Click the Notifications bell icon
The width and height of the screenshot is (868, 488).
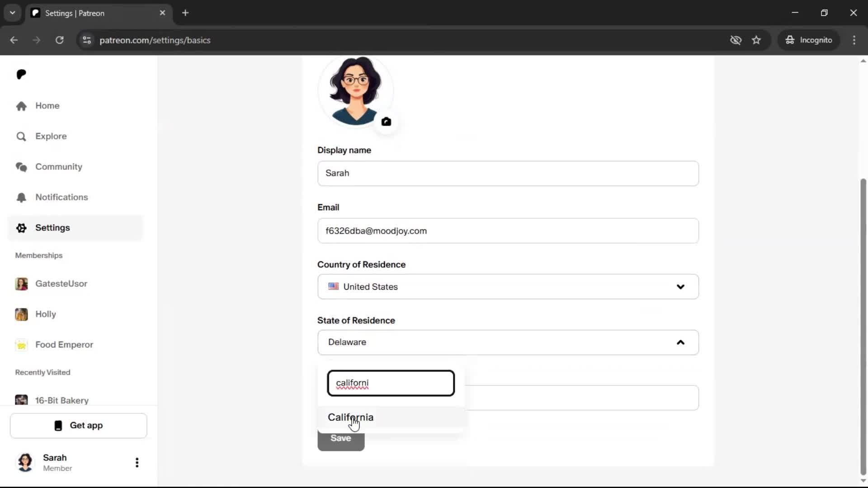point(21,197)
